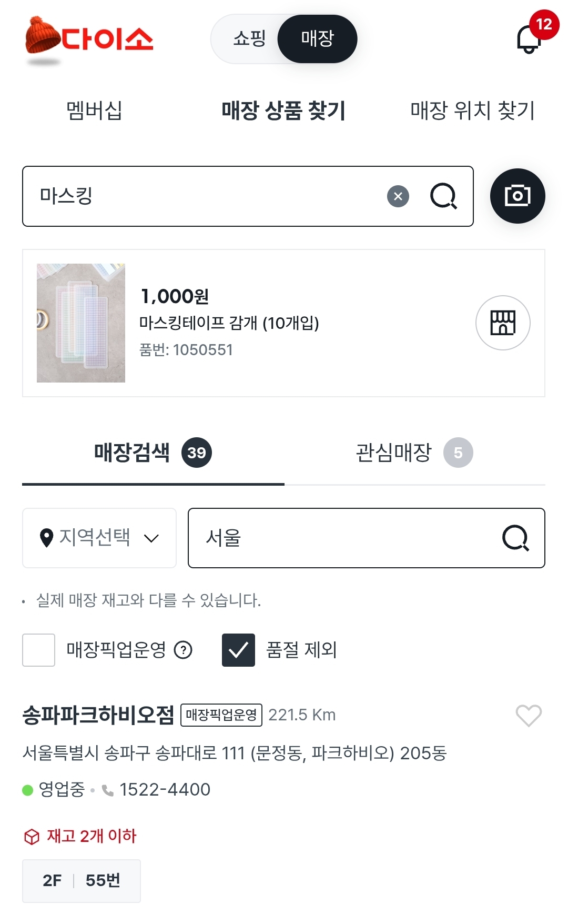Open the 매장검색 tab
This screenshot has width=568, height=924.
153,453
